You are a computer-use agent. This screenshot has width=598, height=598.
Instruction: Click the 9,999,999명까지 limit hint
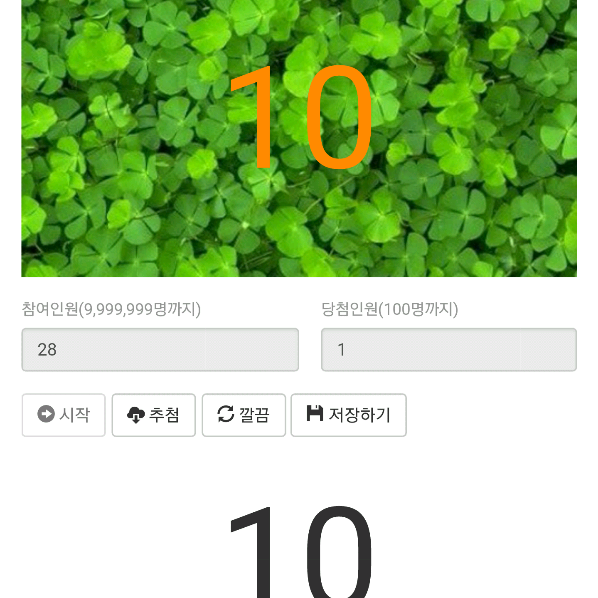[x=140, y=309]
